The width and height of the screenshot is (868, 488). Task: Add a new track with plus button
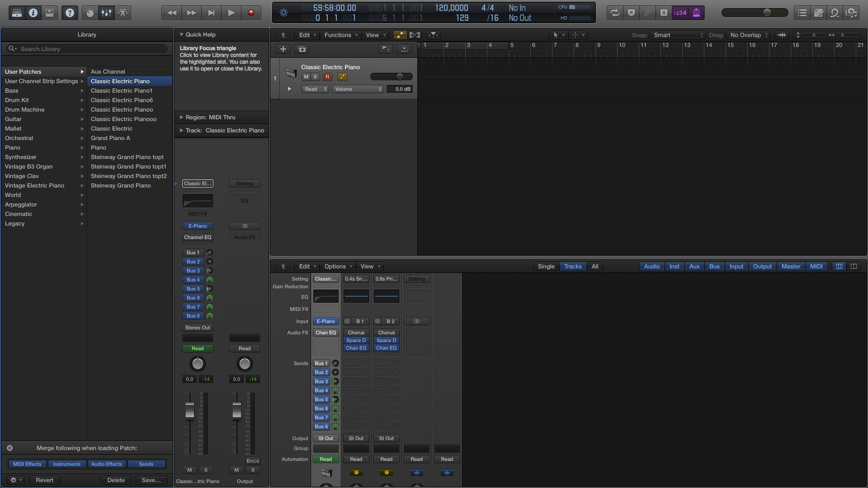(x=283, y=49)
